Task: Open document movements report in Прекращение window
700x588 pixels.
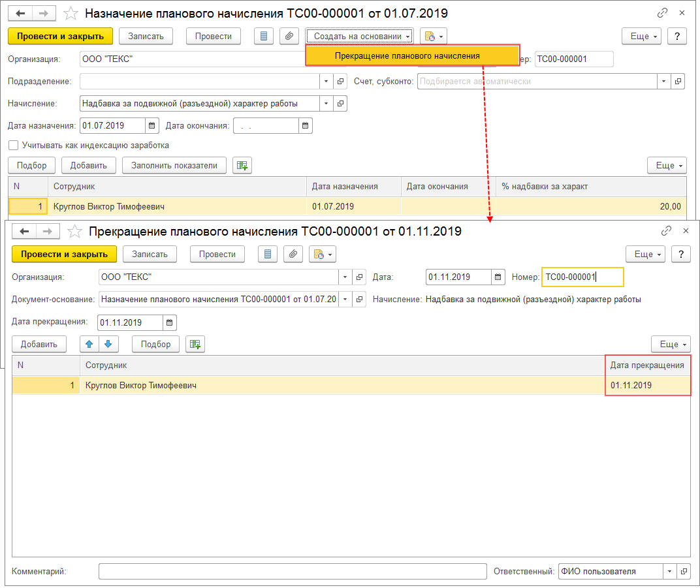Action: coord(268,255)
